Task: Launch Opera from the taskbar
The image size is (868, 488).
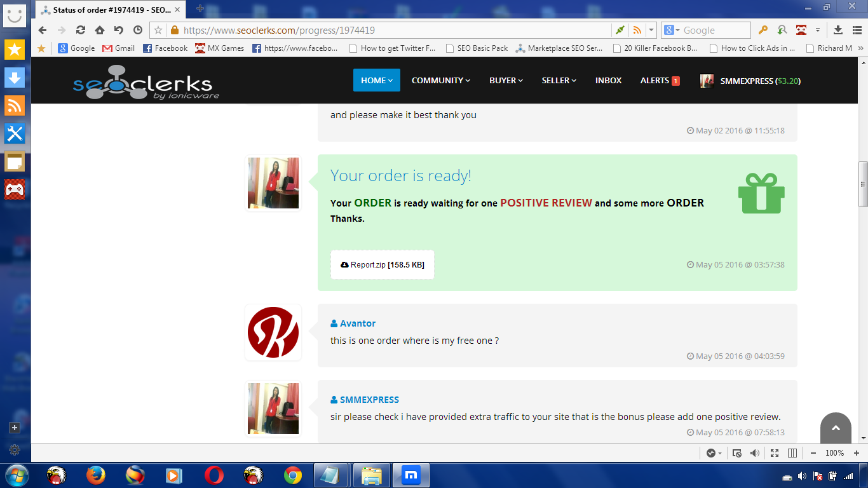Action: click(214, 475)
